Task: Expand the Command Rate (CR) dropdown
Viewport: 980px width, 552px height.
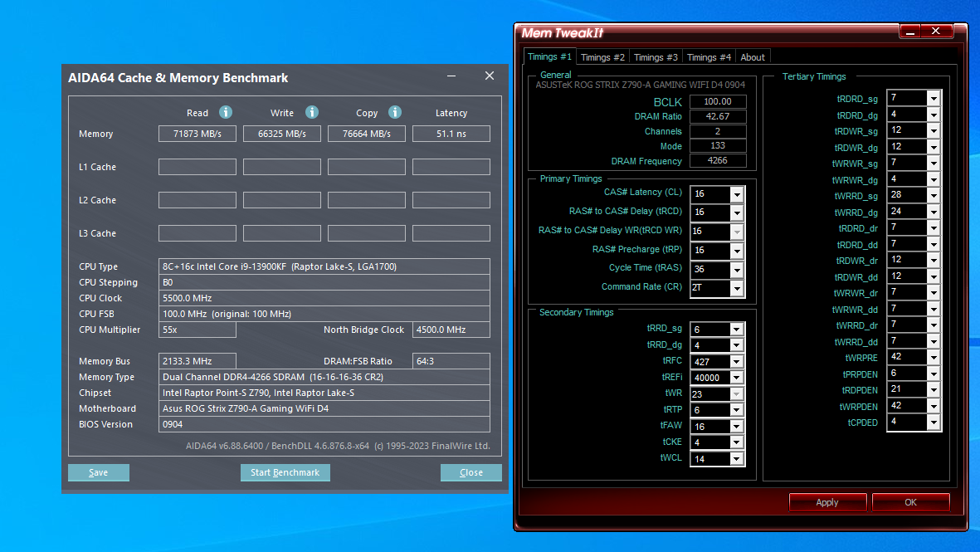Action: click(x=736, y=288)
